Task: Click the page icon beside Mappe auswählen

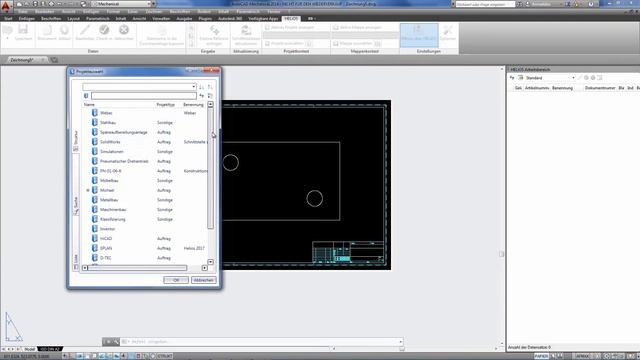Action: (x=378, y=43)
